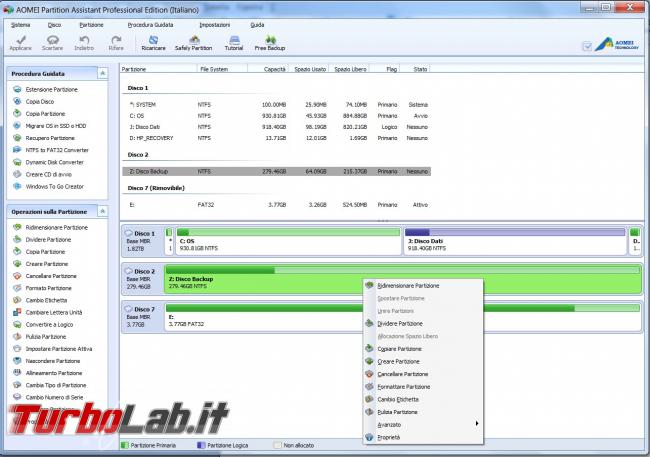Open Dynamic Disk Converter

click(x=55, y=162)
